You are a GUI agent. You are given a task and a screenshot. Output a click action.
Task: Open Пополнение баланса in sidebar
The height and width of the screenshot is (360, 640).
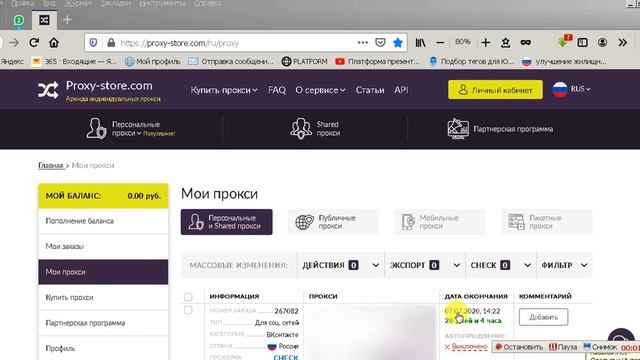pyautogui.click(x=103, y=221)
